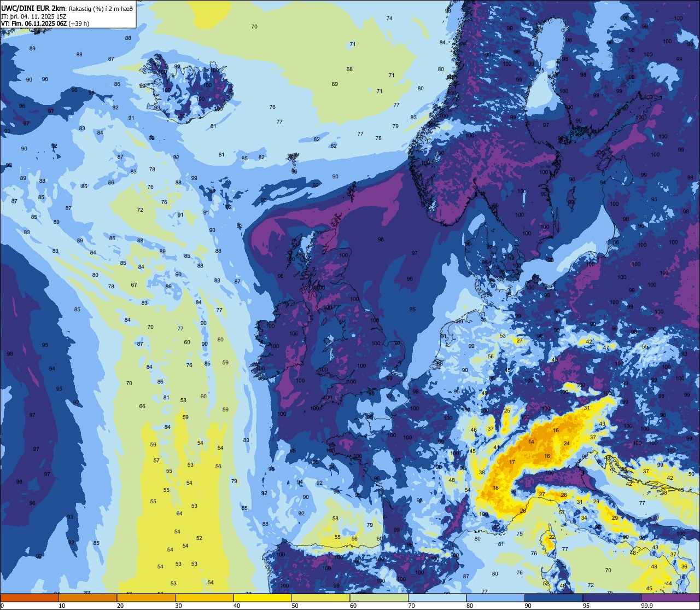
Task: Click the legend scale label "99.9"
Action: (x=646, y=606)
